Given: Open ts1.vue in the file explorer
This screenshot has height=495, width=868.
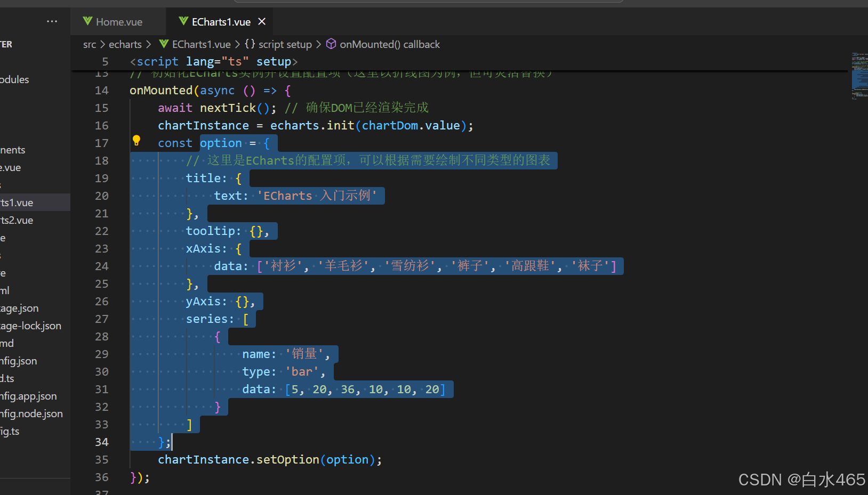Looking at the screenshot, I should click(x=17, y=202).
